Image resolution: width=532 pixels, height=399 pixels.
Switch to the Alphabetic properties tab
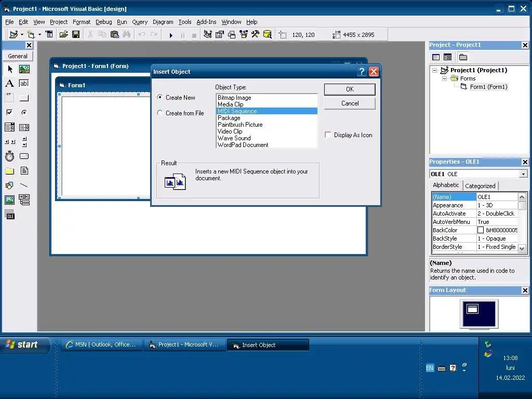pos(446,185)
